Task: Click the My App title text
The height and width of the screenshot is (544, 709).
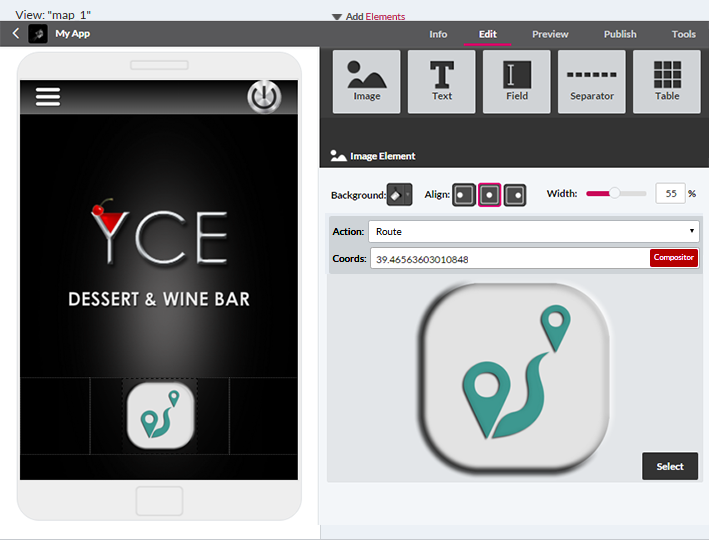Action: (73, 33)
